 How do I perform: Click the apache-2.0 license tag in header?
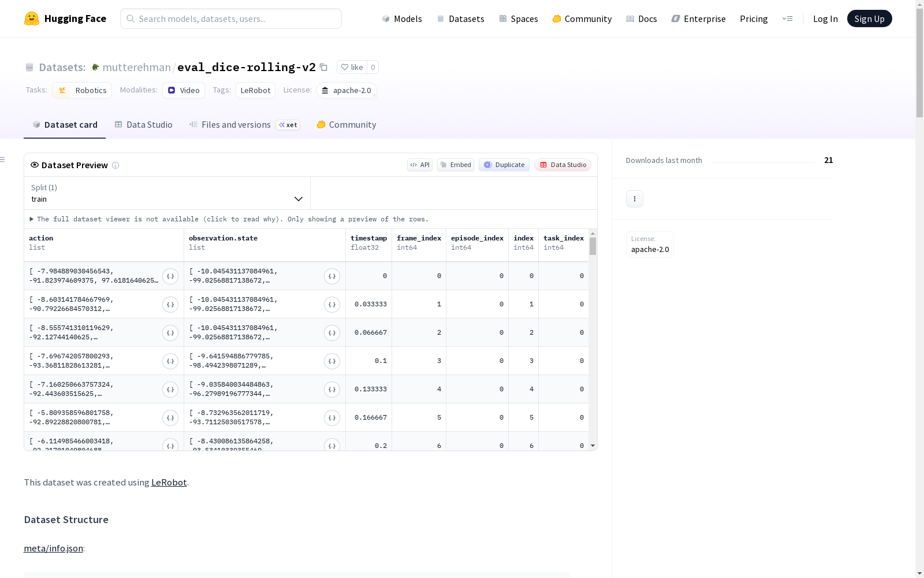346,90
